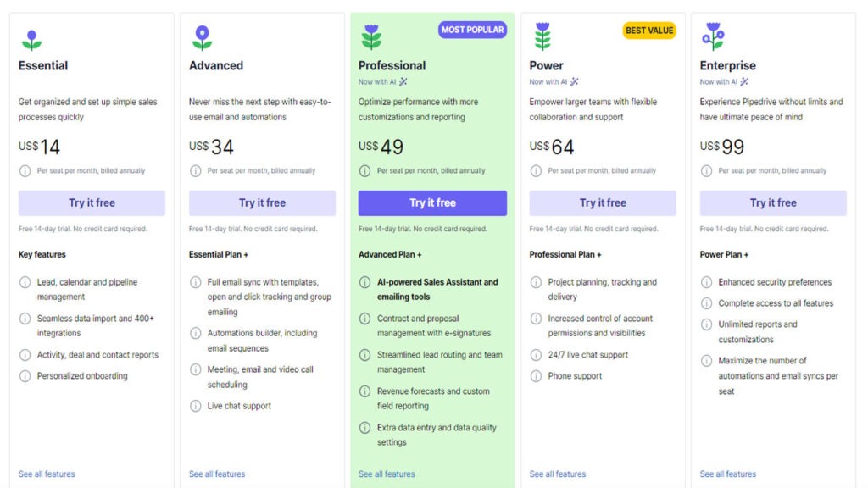The width and height of the screenshot is (868, 488).
Task: Click the info icon below the US$99 price
Action: tap(708, 170)
